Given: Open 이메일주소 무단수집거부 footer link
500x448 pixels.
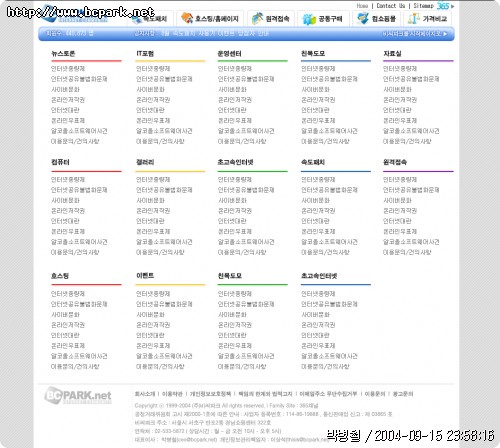Looking at the screenshot, I should (x=328, y=394).
